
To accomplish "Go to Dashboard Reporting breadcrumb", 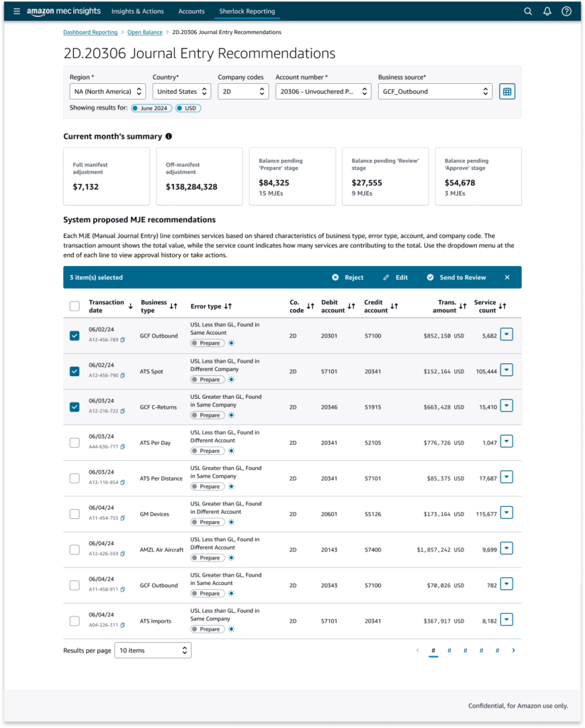I will [90, 32].
